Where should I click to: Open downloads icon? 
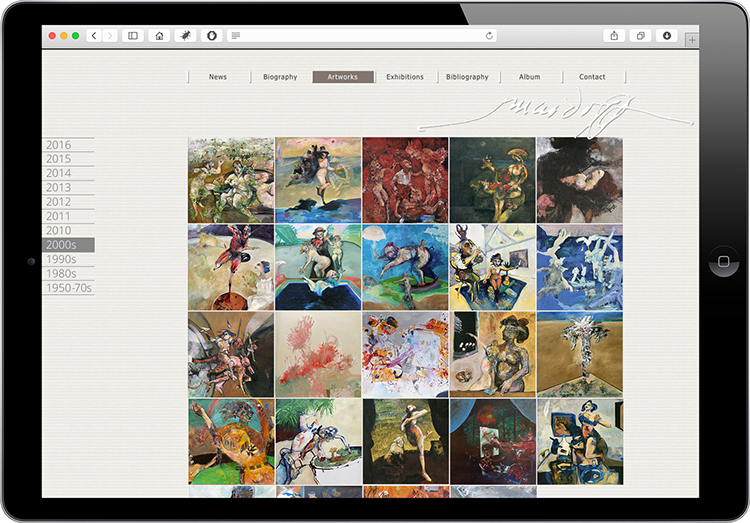click(x=667, y=35)
